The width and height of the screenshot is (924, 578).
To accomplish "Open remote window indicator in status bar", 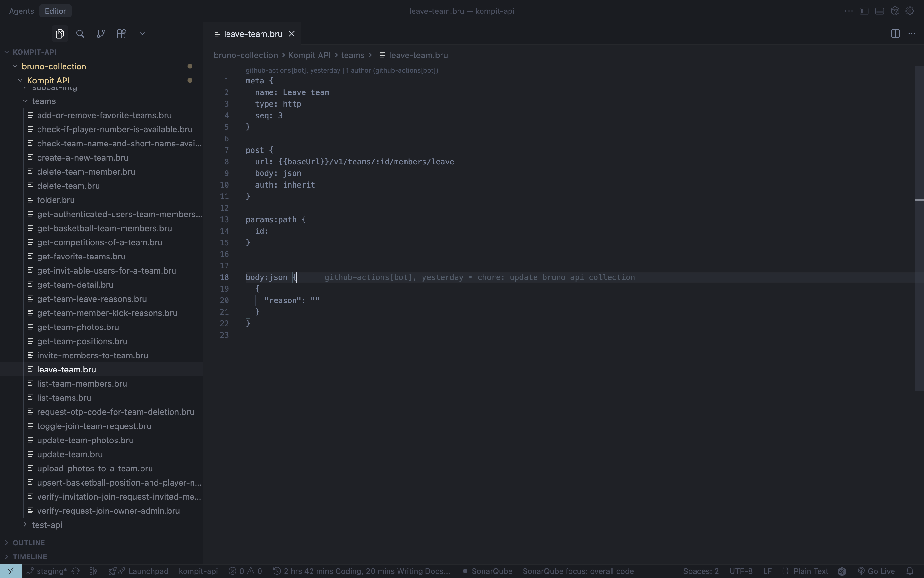I will (11, 571).
